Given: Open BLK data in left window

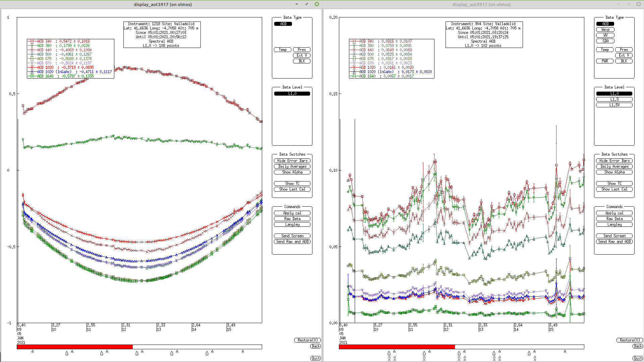Looking at the screenshot, I should coord(302,61).
